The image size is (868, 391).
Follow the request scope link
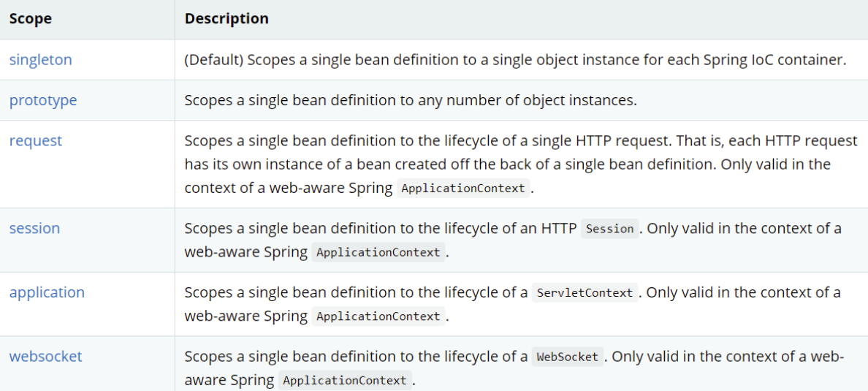pyautogui.click(x=35, y=140)
